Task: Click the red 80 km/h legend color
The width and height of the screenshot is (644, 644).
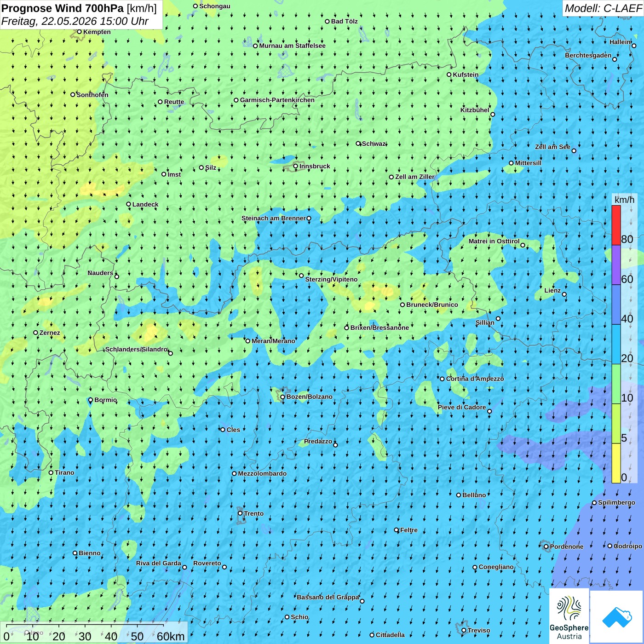Action: [616, 225]
